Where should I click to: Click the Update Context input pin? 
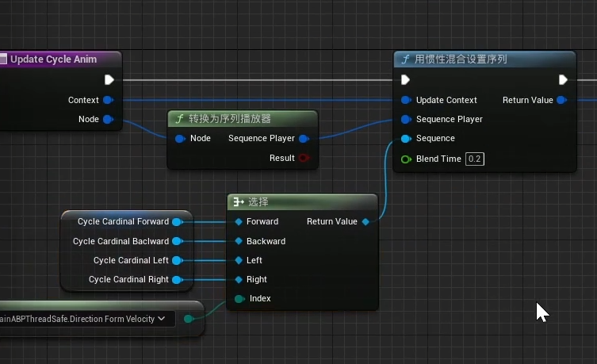coord(406,100)
